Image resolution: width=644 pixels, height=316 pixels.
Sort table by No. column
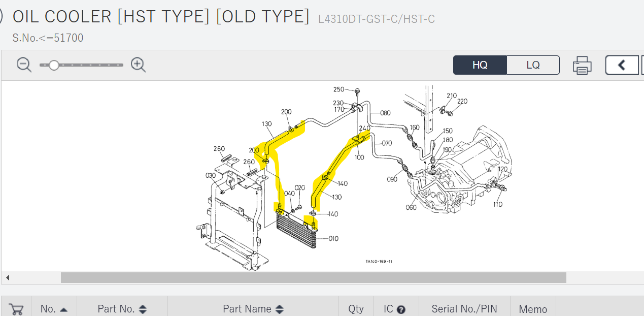pos(54,309)
